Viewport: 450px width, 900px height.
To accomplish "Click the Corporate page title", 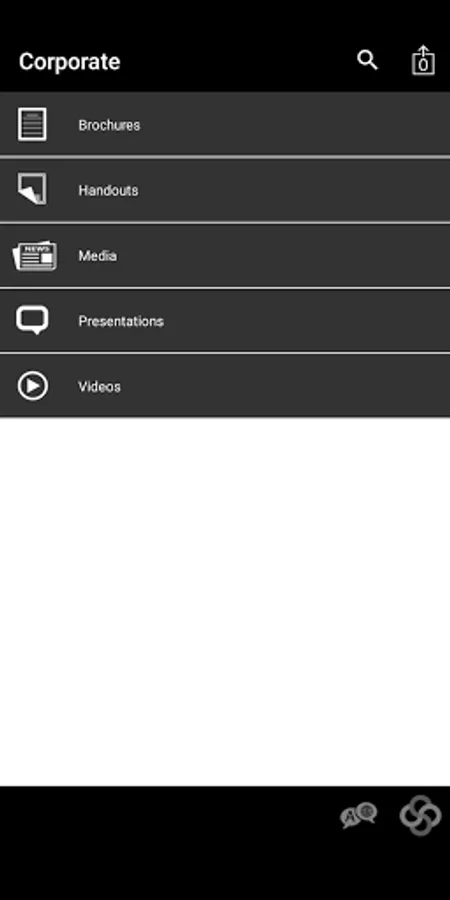I will (69, 61).
